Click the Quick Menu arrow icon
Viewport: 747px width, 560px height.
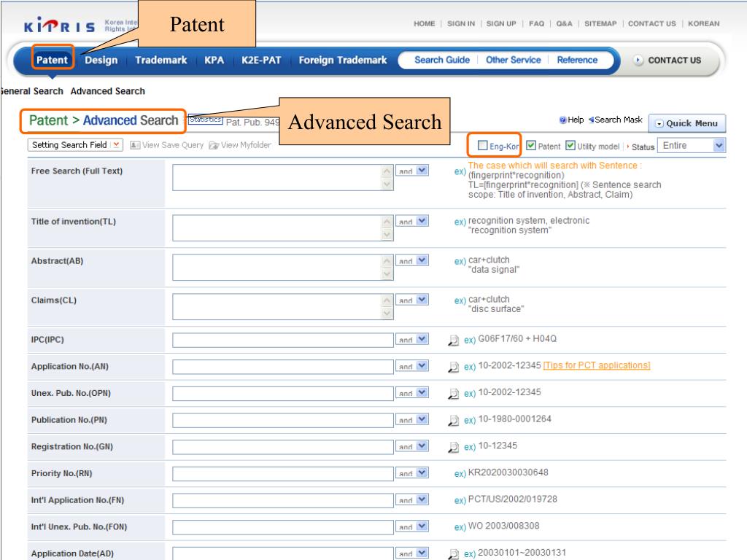click(x=659, y=124)
